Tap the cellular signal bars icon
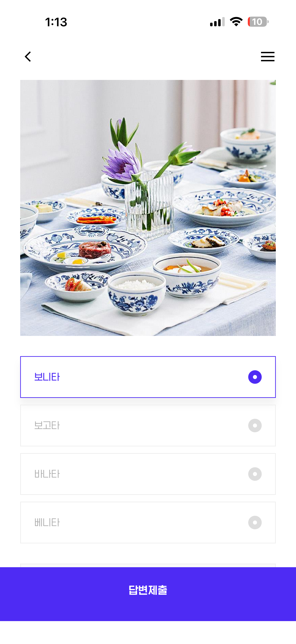 (x=217, y=22)
